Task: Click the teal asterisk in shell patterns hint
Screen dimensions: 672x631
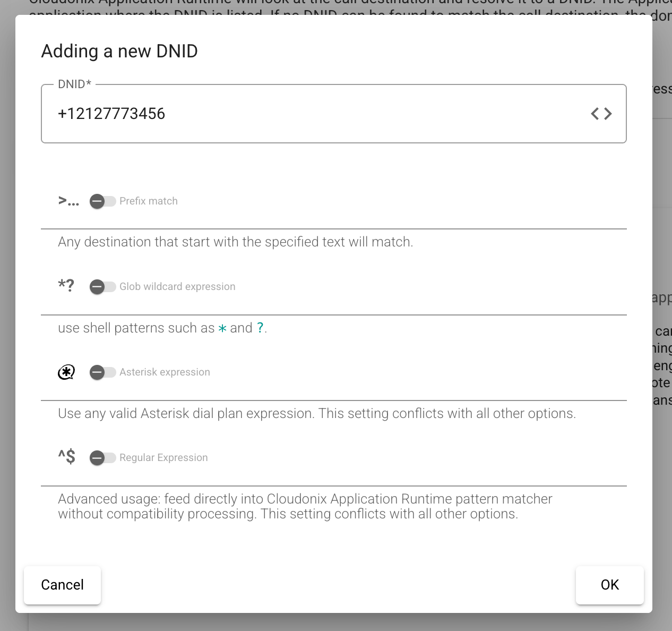Action: click(x=222, y=329)
